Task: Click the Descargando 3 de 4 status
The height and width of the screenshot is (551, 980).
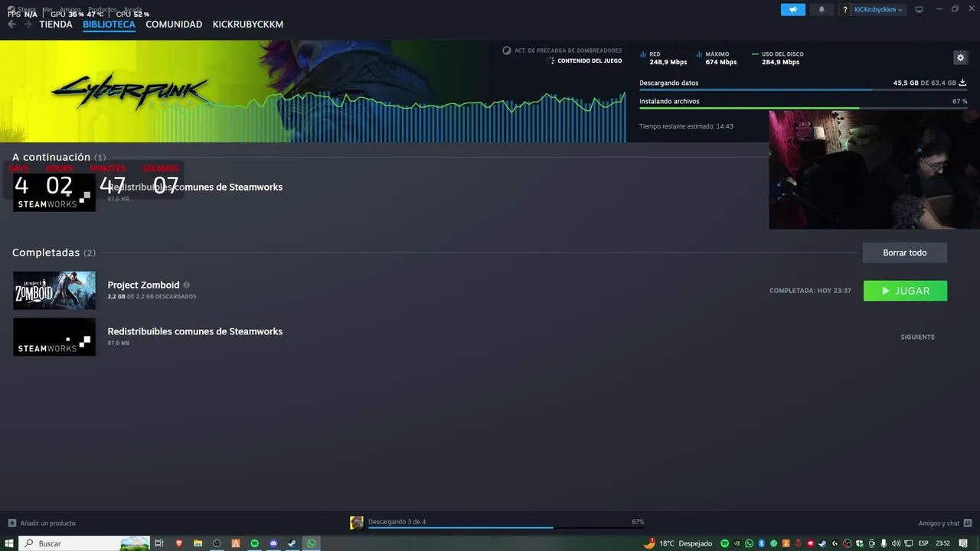Action: tap(397, 522)
